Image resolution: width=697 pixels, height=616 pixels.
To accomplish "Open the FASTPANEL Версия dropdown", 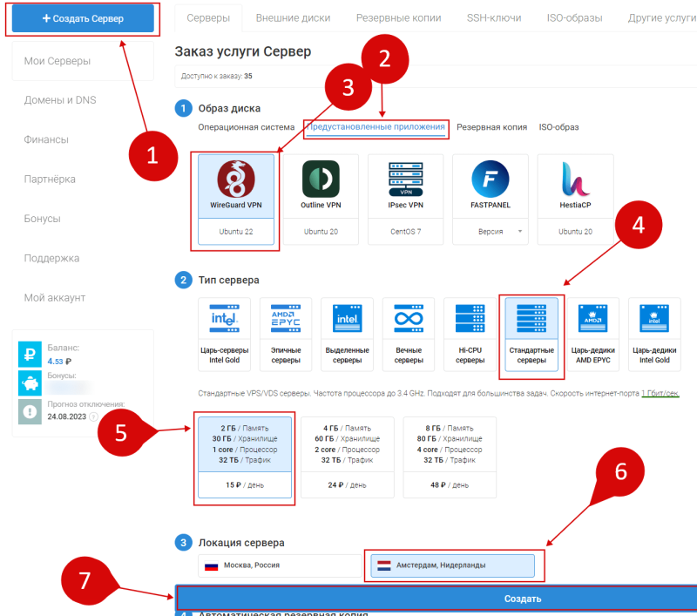I will tap(491, 232).
